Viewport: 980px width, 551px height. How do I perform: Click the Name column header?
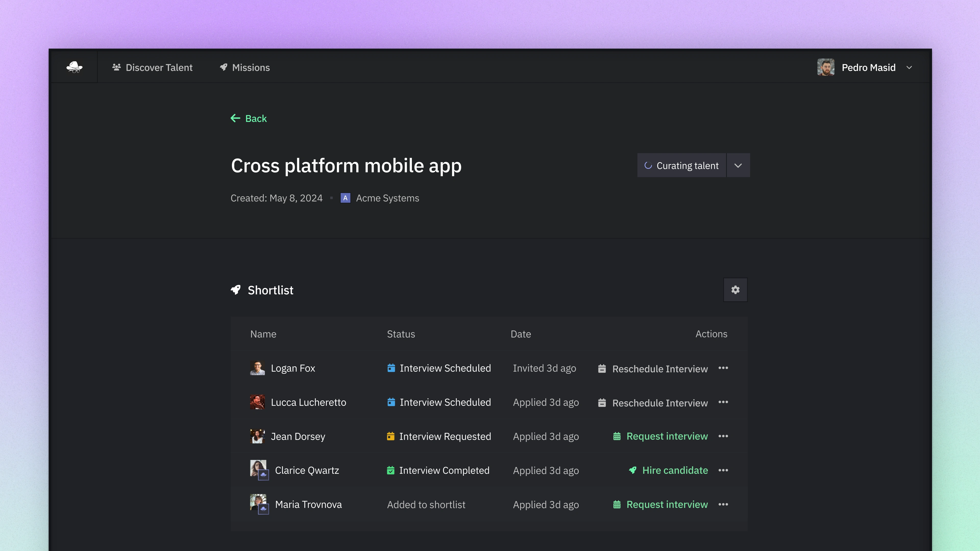263,334
